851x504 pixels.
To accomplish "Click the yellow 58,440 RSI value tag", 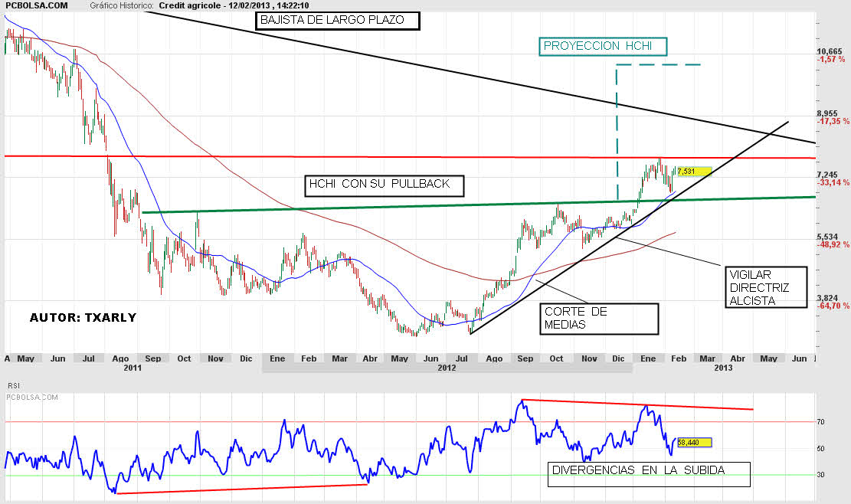I will (694, 443).
